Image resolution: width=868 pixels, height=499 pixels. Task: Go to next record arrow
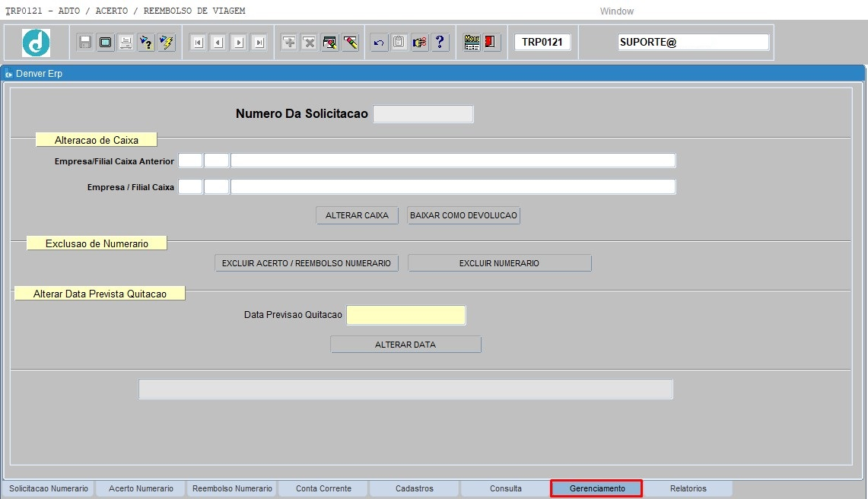(x=238, y=43)
